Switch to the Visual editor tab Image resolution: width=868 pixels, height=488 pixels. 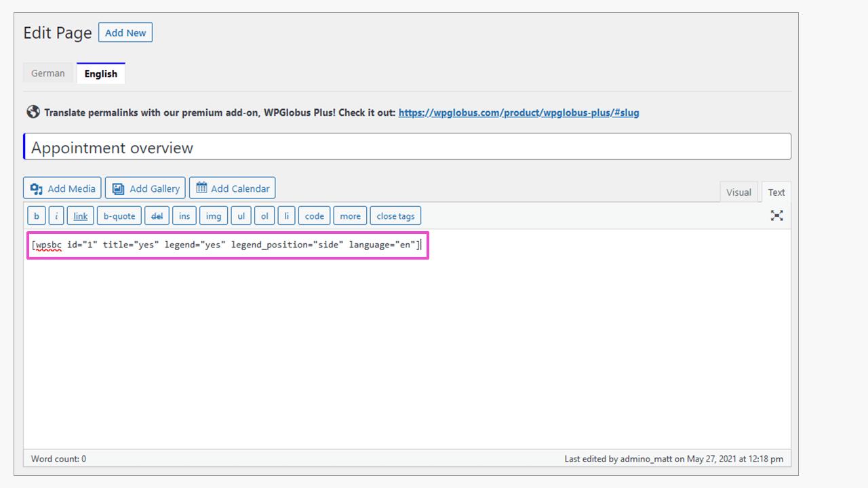738,192
